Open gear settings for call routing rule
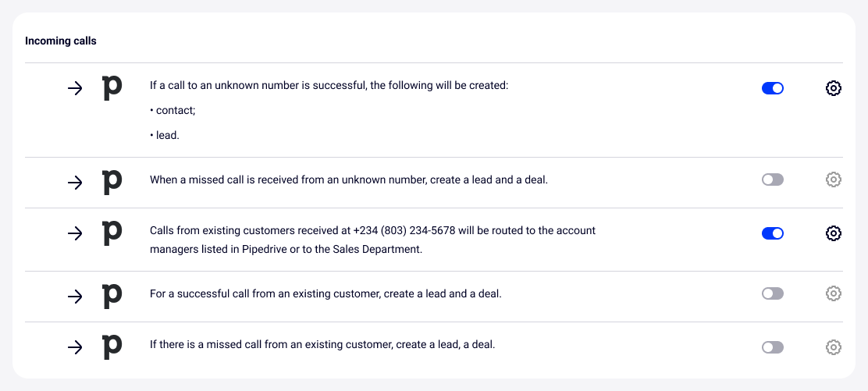 [833, 233]
